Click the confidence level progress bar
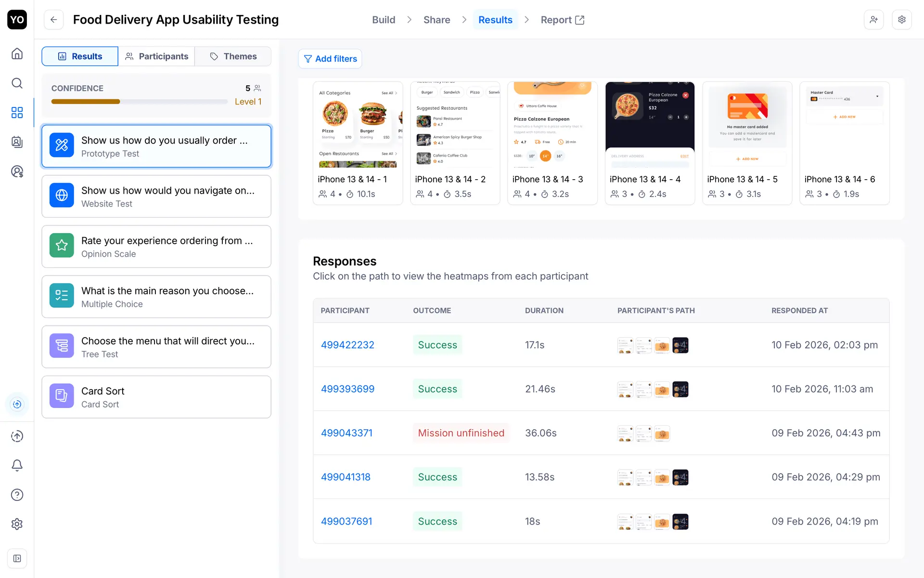The width and height of the screenshot is (924, 578). [x=140, y=102]
